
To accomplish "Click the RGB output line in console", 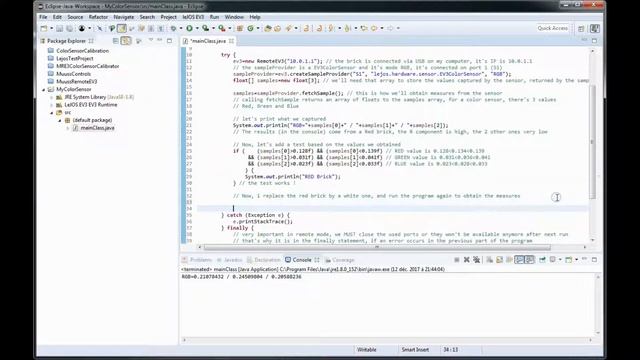I will click(x=242, y=277).
